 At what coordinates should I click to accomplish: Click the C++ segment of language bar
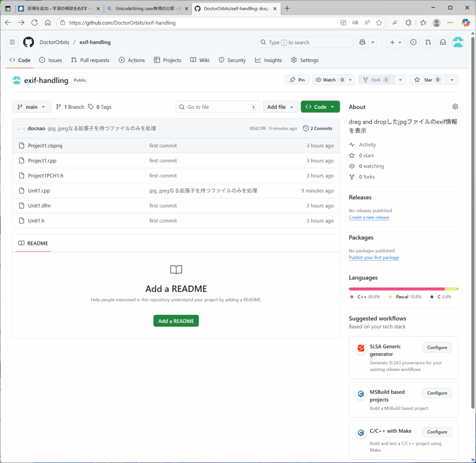click(x=396, y=289)
